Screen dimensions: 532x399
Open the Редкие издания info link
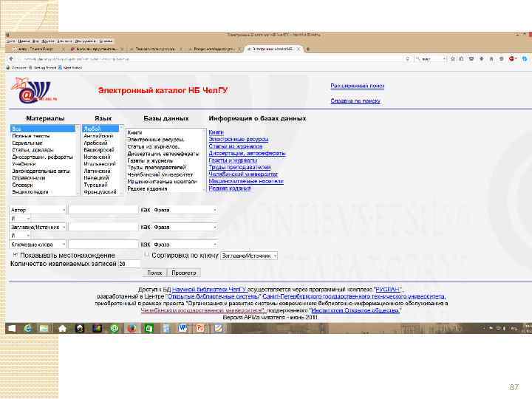coord(229,188)
